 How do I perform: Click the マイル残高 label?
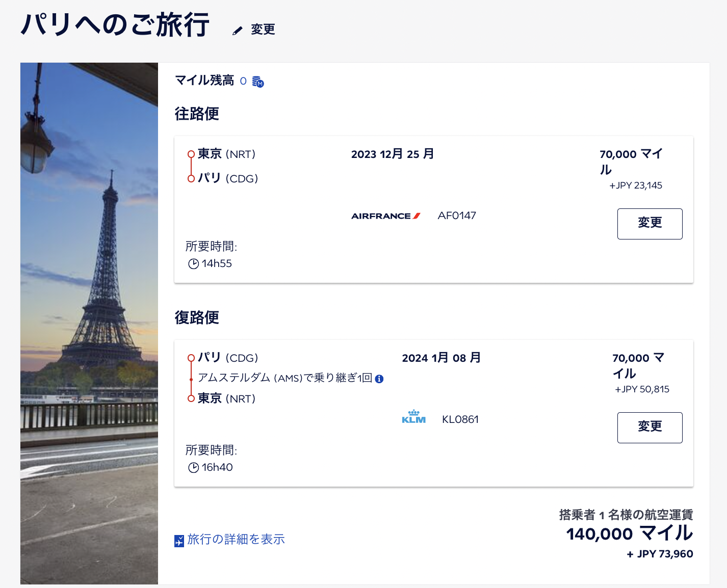point(204,81)
